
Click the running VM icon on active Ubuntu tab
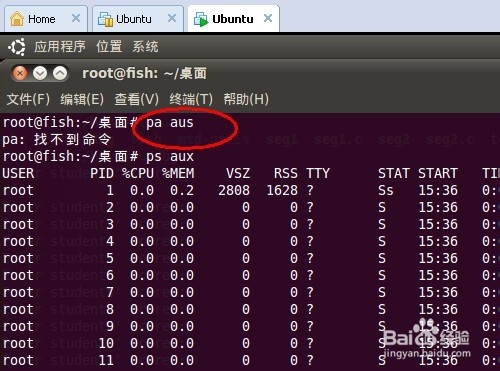tap(201, 19)
